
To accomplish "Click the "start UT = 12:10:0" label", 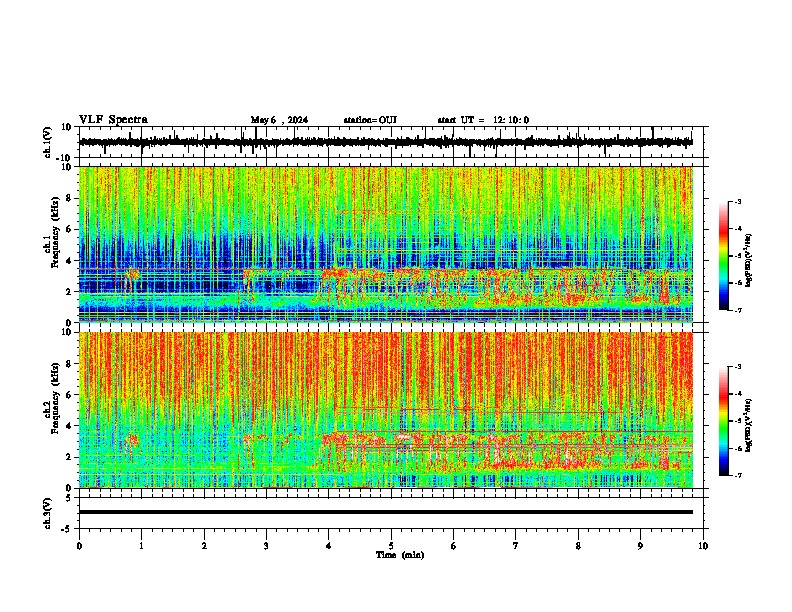I will (483, 120).
